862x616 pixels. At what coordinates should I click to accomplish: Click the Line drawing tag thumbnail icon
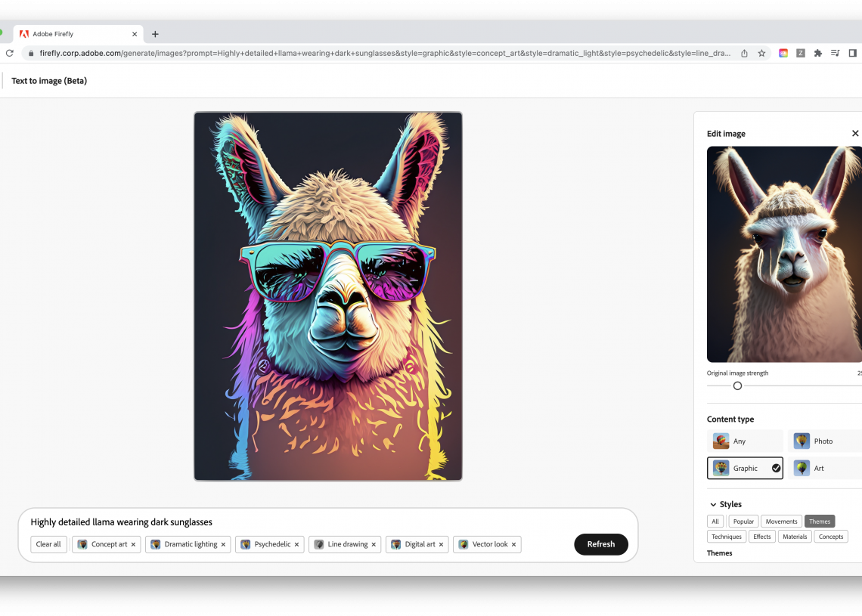(319, 544)
